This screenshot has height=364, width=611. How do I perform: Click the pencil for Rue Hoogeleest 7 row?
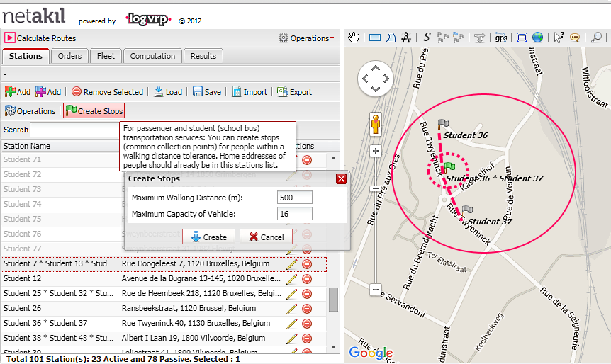291,264
